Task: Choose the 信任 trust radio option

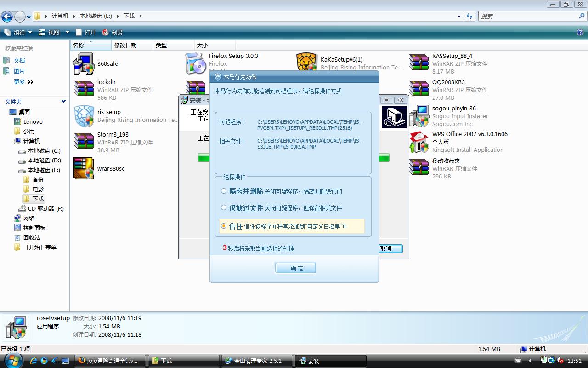Action: 224,226
